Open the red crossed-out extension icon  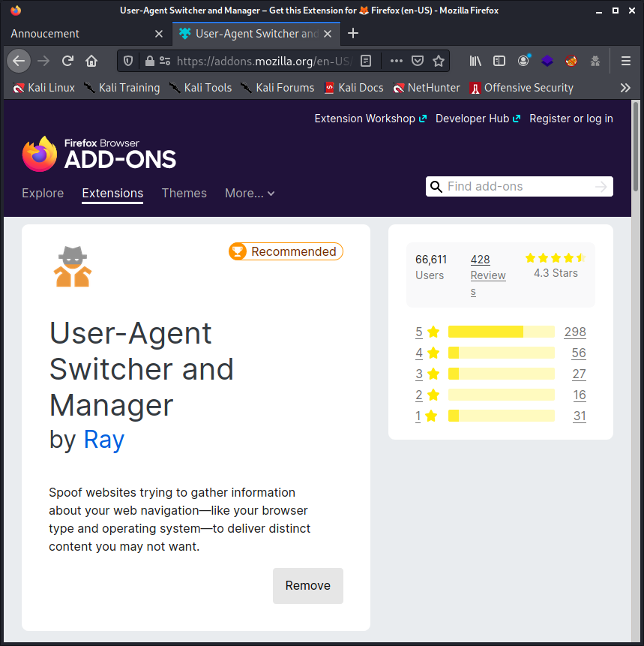pyautogui.click(x=571, y=62)
